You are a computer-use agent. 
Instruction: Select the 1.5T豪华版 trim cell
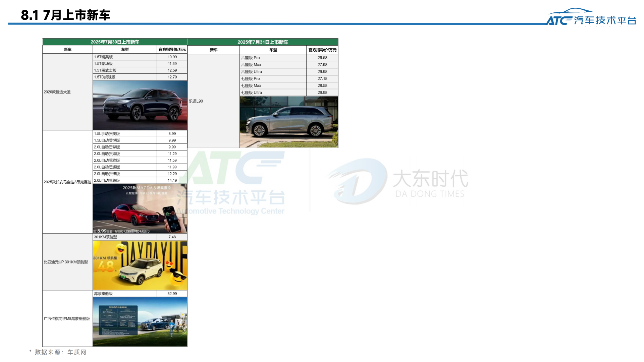click(125, 64)
